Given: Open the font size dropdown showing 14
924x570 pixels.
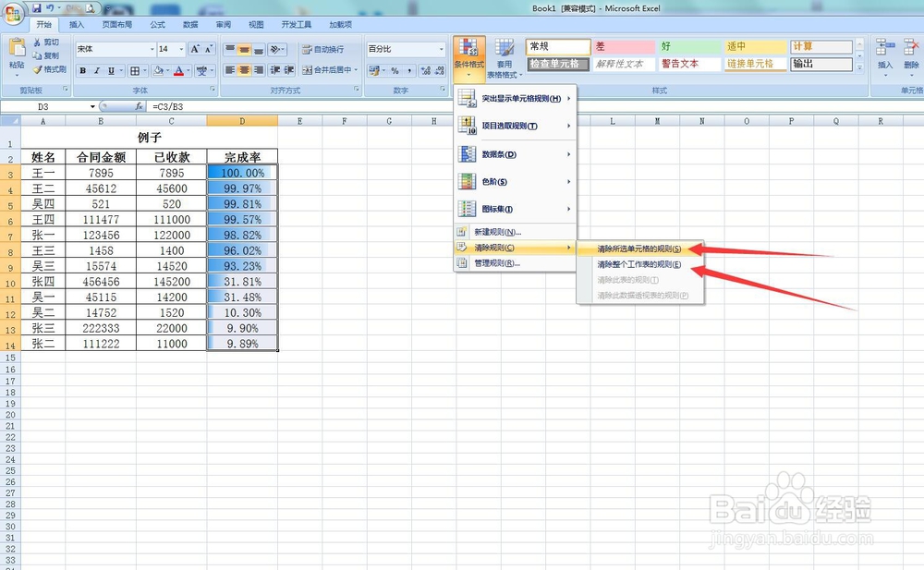Looking at the screenshot, I should pyautogui.click(x=181, y=50).
